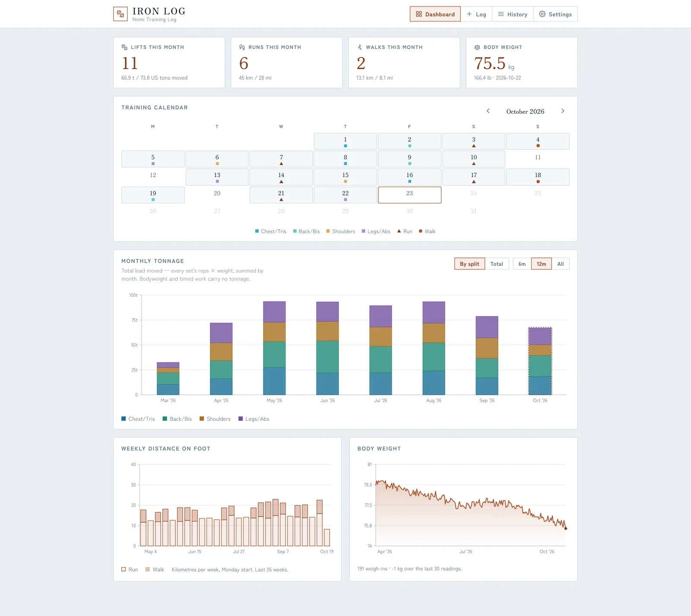Click the Back/Bis swatch in tonnage legend
Screen dimensions: 691x616
coord(165,419)
